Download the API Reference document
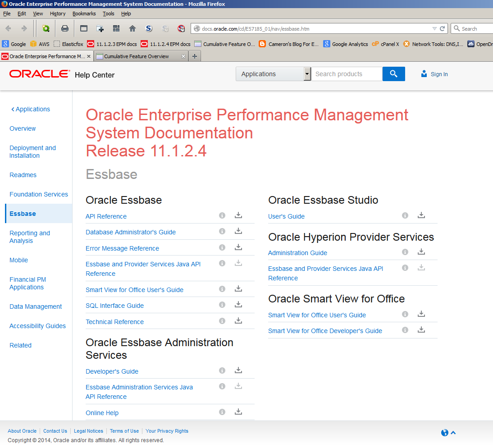Image resolution: width=493 pixels, height=448 pixels. pyautogui.click(x=238, y=215)
